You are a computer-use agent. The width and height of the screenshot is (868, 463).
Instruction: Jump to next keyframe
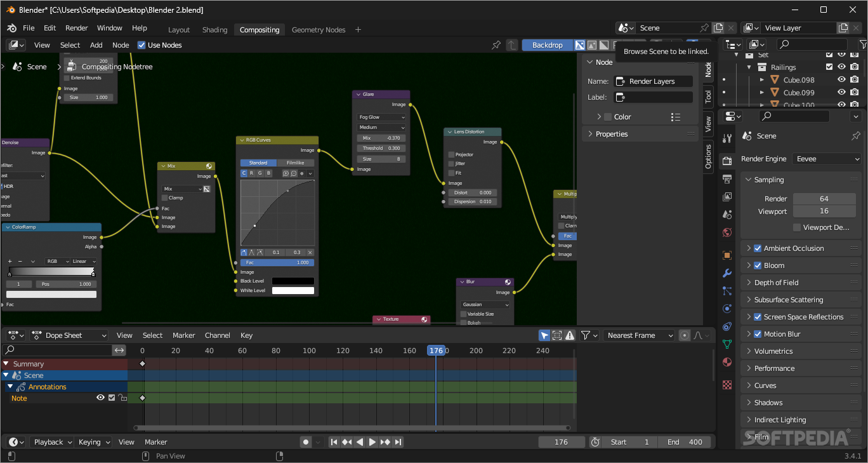(x=385, y=442)
